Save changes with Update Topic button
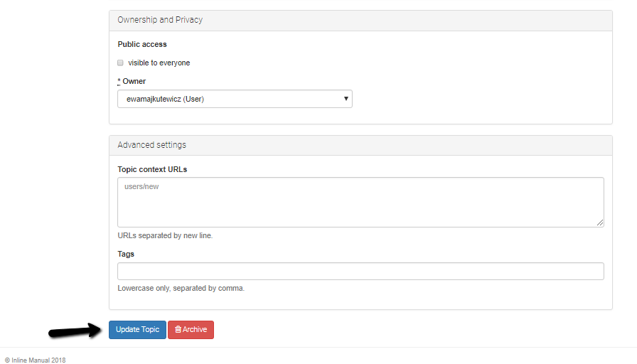The image size is (637, 364). click(x=137, y=329)
